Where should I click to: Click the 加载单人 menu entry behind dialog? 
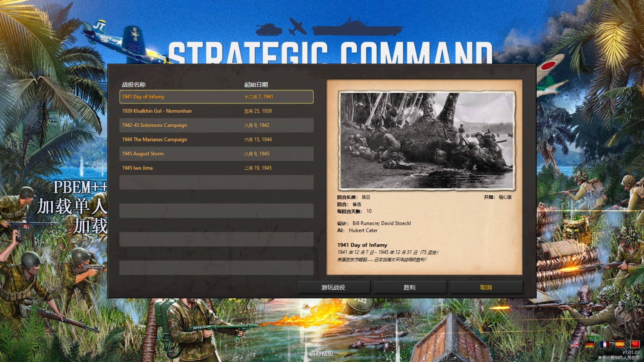pos(72,206)
